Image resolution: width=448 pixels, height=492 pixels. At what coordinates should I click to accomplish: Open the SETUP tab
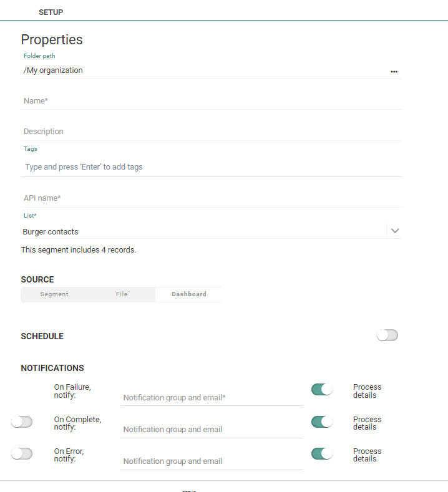(51, 12)
